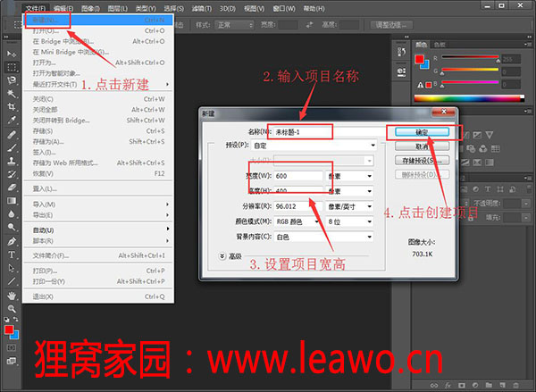The width and height of the screenshot is (536, 392).
Task: Open the 滤镜(T) menu
Action: 202,8
